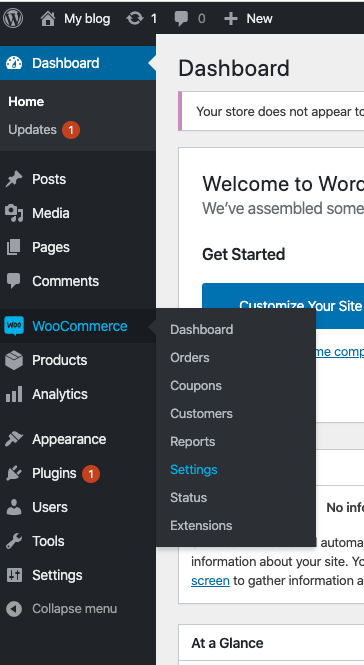Click the Analytics bar chart icon
The width and height of the screenshot is (364, 665).
pyautogui.click(x=14, y=394)
